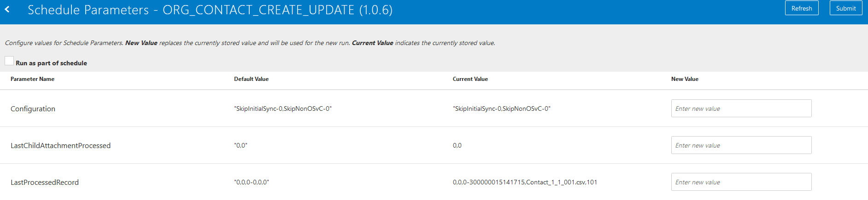Select the Current Value column header
This screenshot has width=868, height=200.
tap(470, 79)
